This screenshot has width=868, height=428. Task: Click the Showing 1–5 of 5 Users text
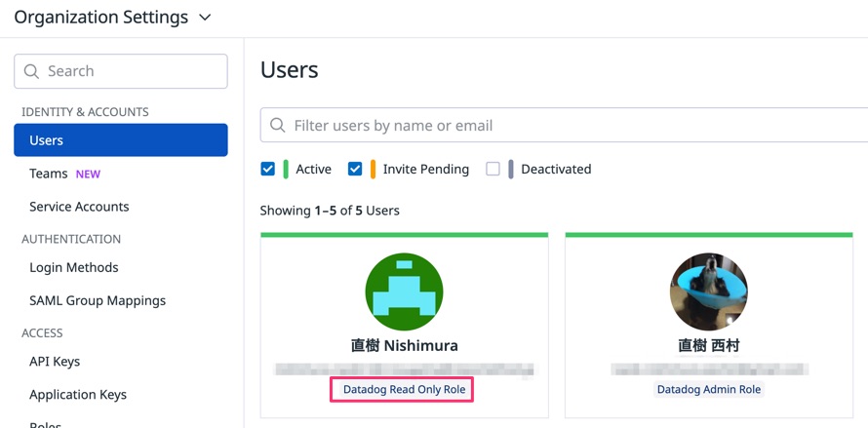(x=330, y=211)
